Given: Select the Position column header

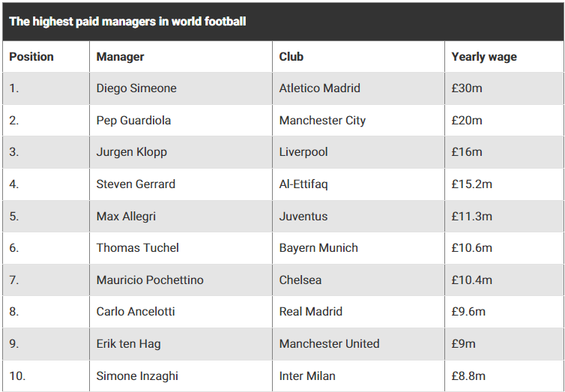Looking at the screenshot, I should (x=31, y=56).
